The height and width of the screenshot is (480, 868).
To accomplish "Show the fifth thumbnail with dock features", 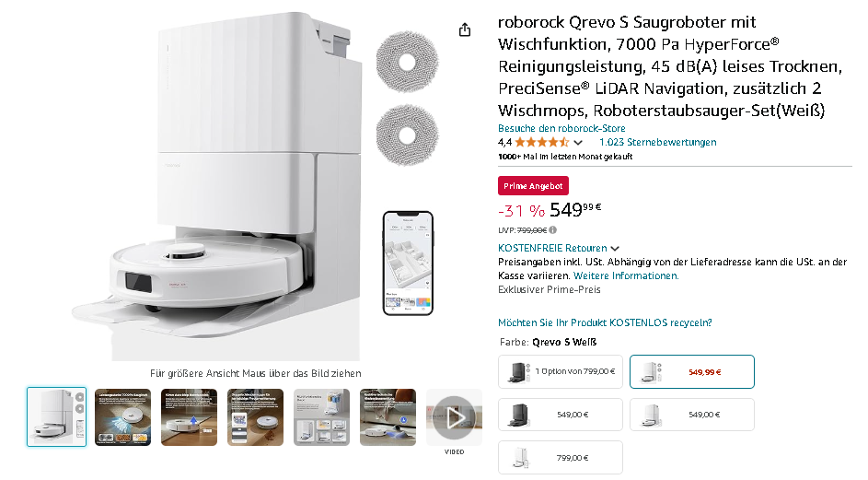I will pyautogui.click(x=321, y=416).
